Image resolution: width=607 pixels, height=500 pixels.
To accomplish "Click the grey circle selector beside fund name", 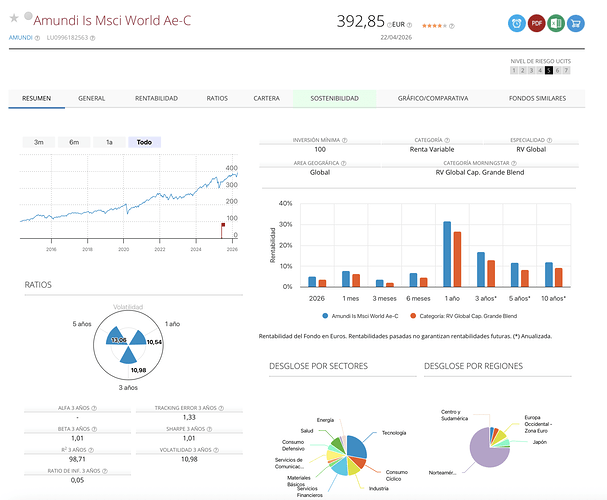I will click(x=28, y=16).
